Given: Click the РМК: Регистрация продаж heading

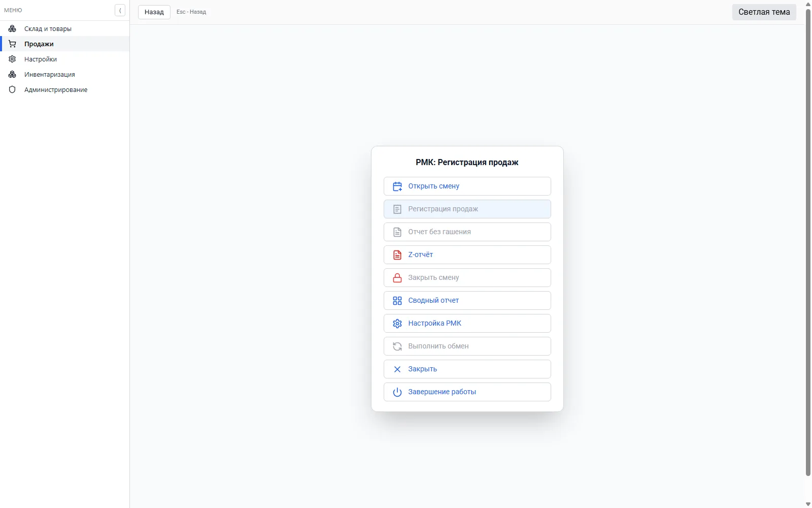Looking at the screenshot, I should pos(467,163).
